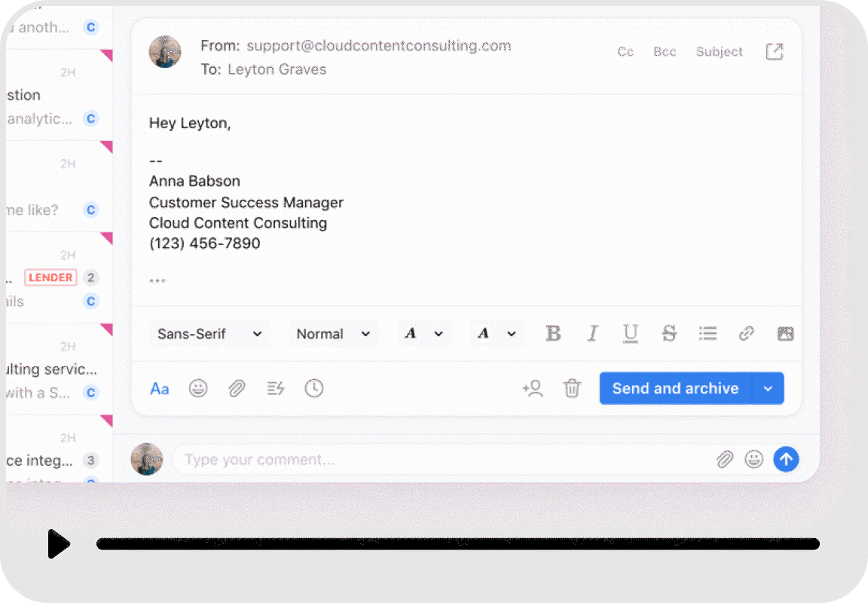Add an assignee with the person-plus icon

coord(533,388)
